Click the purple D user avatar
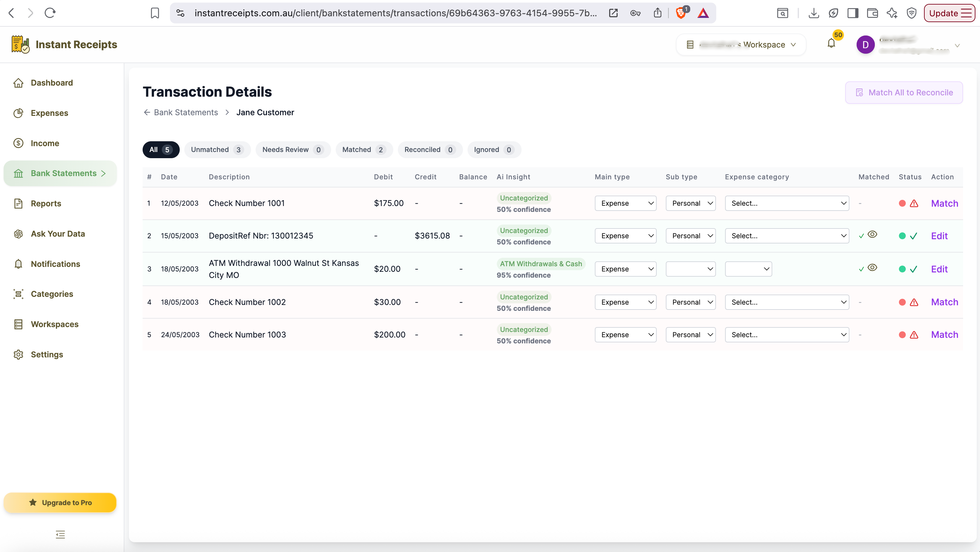 (x=865, y=45)
